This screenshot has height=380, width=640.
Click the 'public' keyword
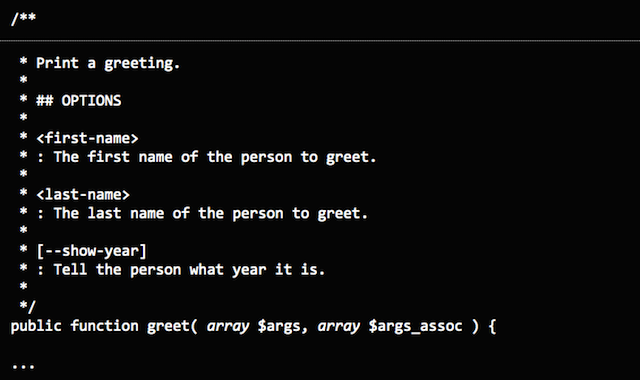[36, 326]
